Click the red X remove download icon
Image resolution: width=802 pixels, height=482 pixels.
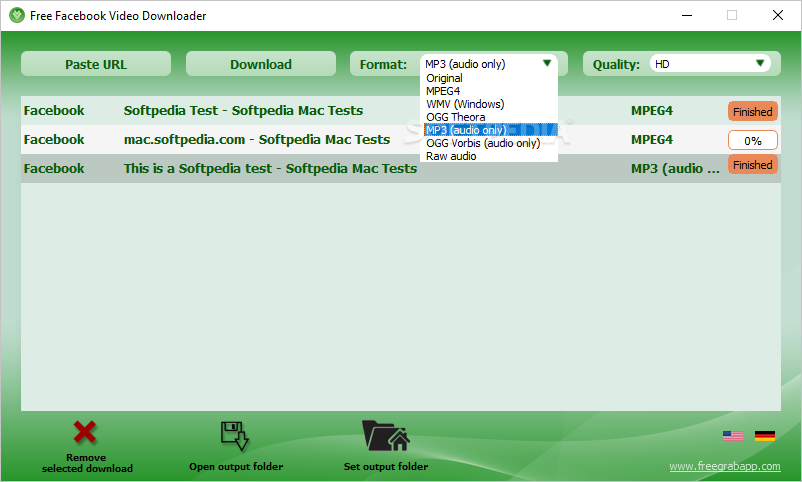point(85,432)
